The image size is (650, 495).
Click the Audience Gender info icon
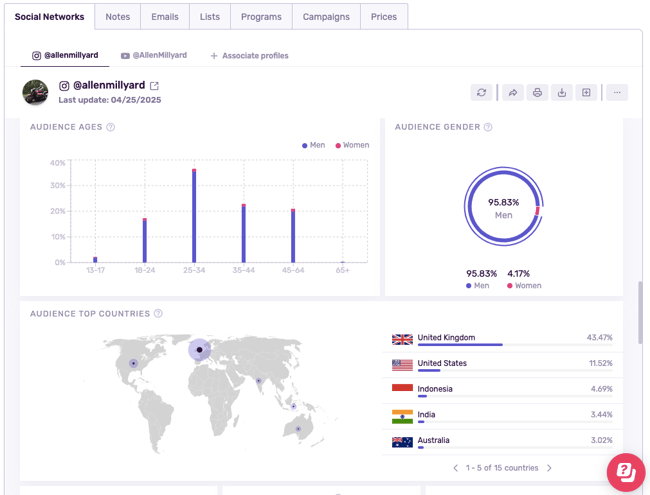pyautogui.click(x=488, y=127)
